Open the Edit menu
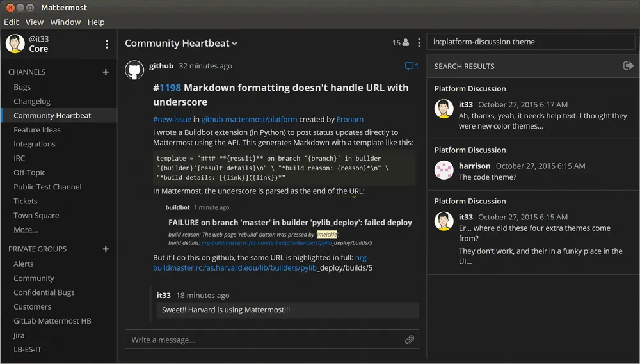Screen dimensions: 640x364 click(12, 22)
